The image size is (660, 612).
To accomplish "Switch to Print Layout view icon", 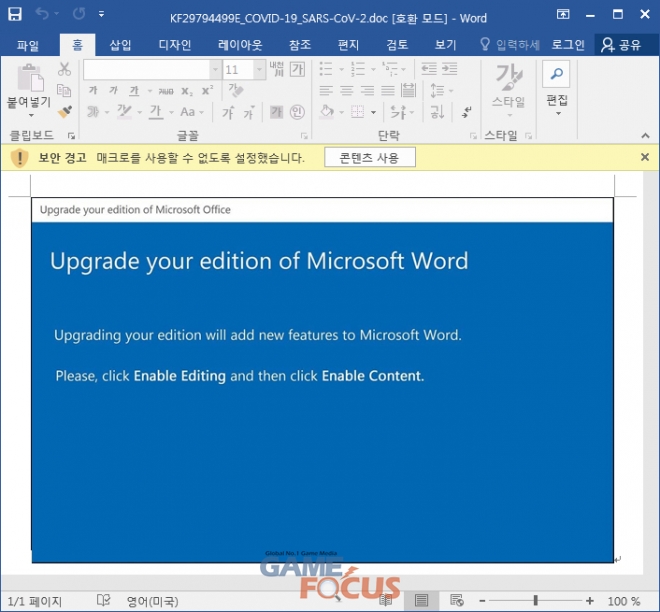I will point(421,601).
